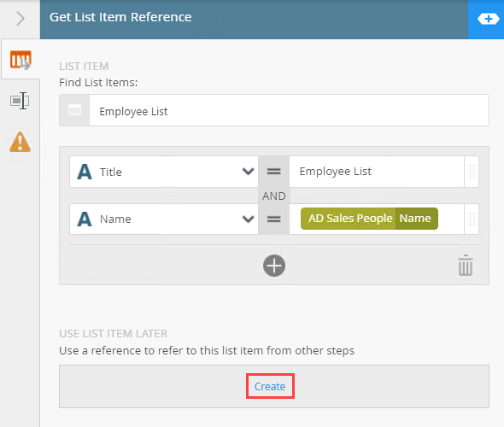The height and width of the screenshot is (427, 504).
Task: Grab the drag handle on Name row
Action: click(472, 219)
